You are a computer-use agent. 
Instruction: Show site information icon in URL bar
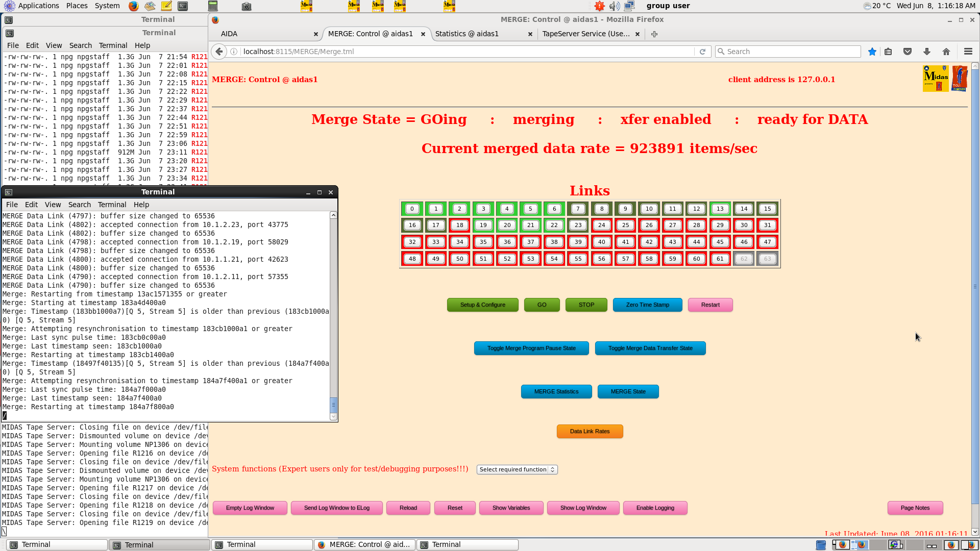[x=234, y=52]
